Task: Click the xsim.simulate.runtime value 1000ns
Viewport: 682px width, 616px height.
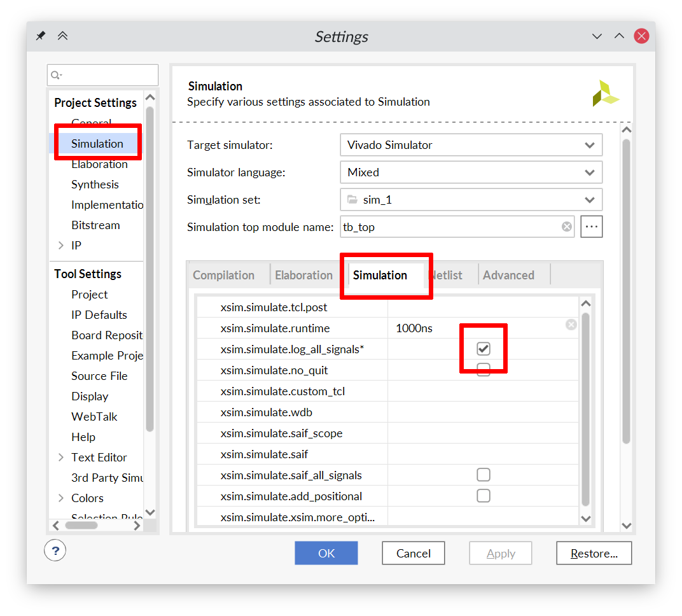Action: pos(414,328)
